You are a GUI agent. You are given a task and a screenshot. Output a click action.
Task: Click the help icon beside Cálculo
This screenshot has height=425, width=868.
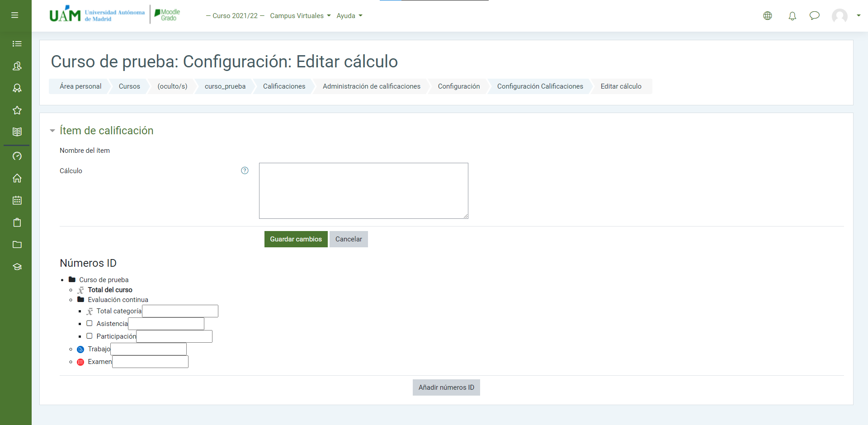click(245, 170)
